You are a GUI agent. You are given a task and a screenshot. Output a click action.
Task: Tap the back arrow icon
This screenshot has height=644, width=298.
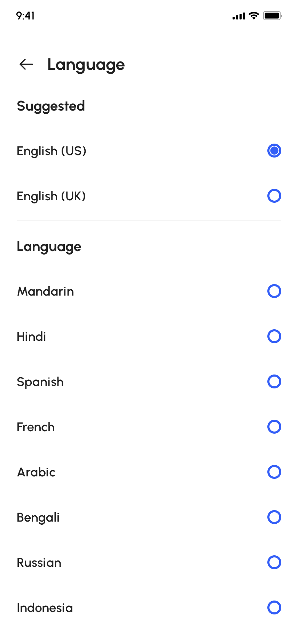pos(26,64)
